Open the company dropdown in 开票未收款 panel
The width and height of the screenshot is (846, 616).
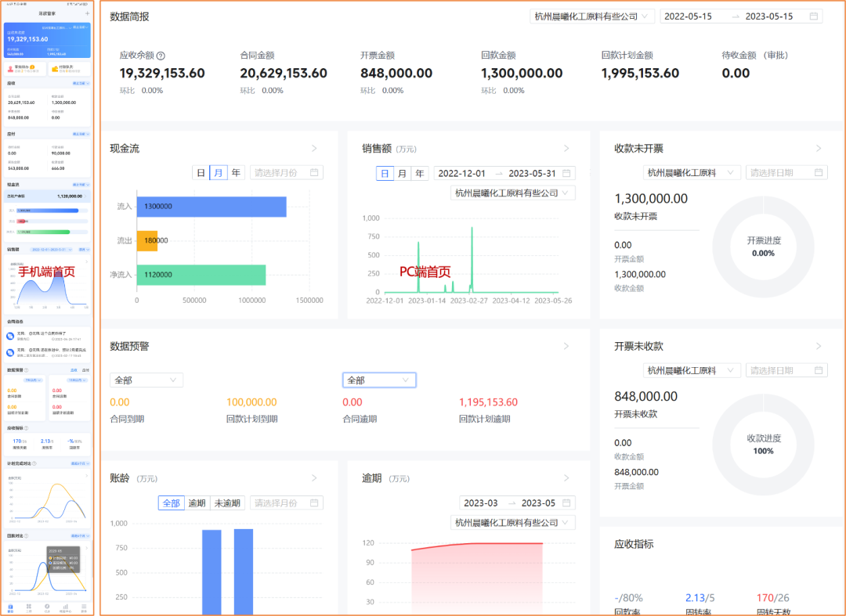(x=692, y=370)
